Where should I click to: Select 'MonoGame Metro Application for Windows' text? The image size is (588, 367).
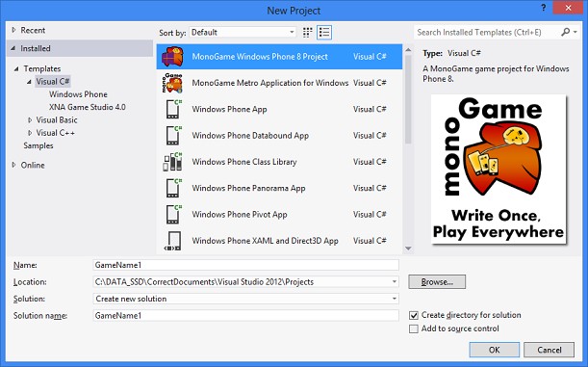(x=270, y=83)
